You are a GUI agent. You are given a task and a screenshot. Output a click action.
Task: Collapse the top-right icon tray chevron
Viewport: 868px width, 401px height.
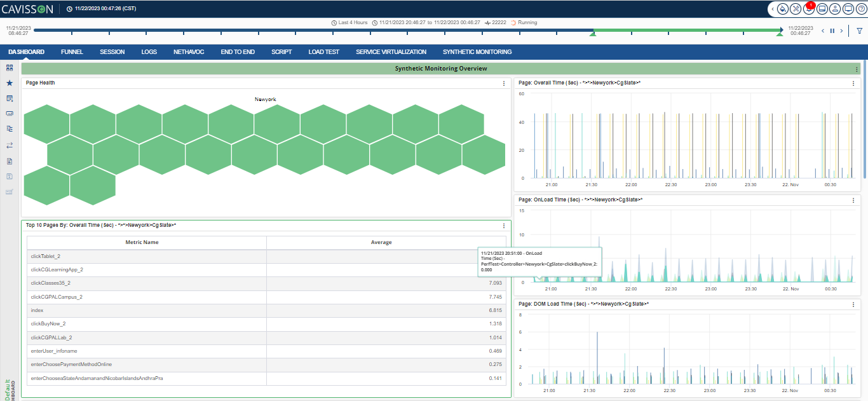(x=773, y=9)
